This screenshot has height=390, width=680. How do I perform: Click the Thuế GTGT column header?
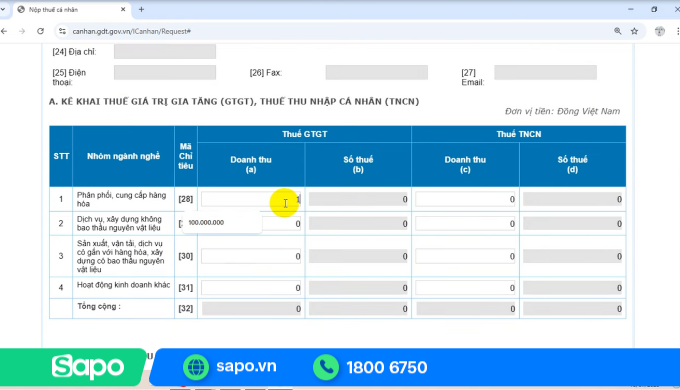point(304,134)
